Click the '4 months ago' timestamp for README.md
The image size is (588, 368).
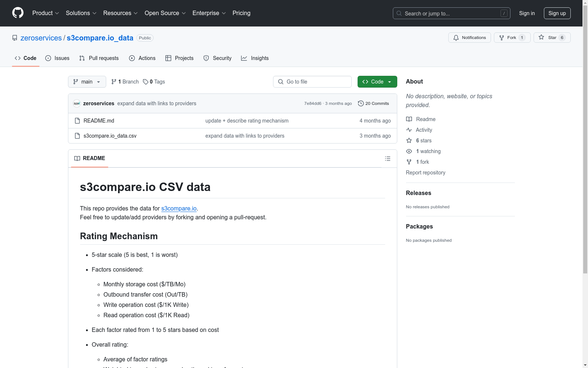click(375, 121)
